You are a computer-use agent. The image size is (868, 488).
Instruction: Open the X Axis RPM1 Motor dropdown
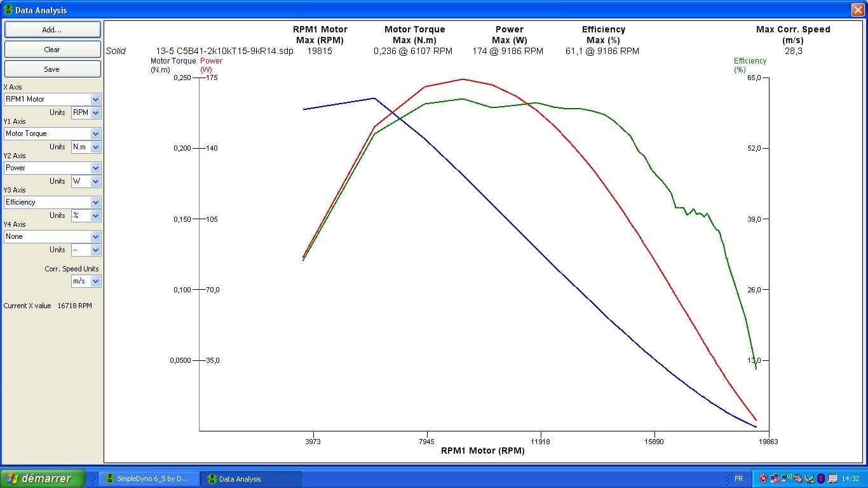95,99
